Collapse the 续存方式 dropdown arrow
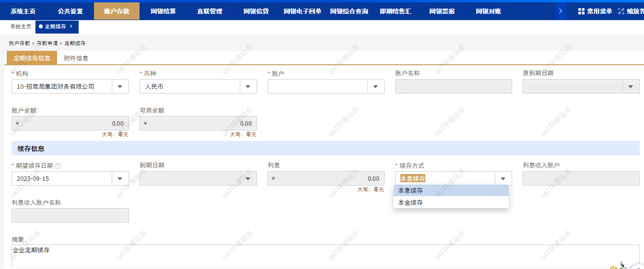This screenshot has height=269, width=644. (x=503, y=179)
